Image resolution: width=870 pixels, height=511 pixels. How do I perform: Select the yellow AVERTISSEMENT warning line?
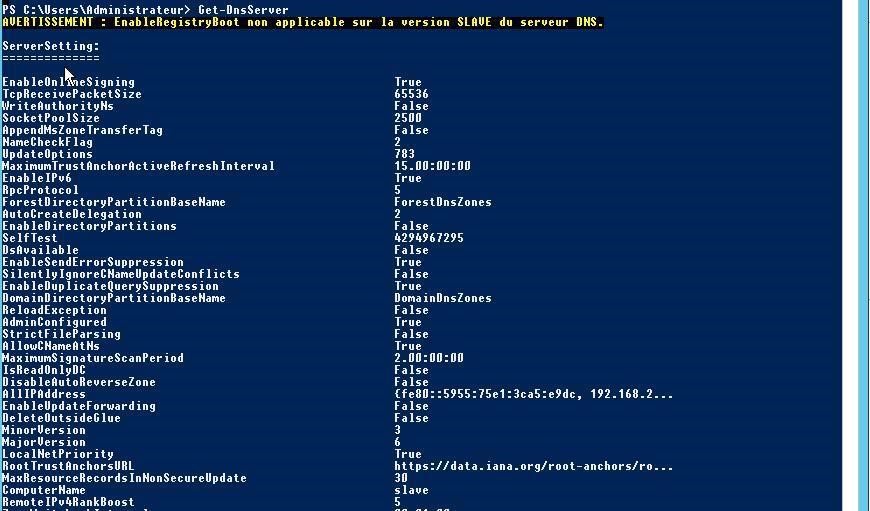tap(303, 22)
